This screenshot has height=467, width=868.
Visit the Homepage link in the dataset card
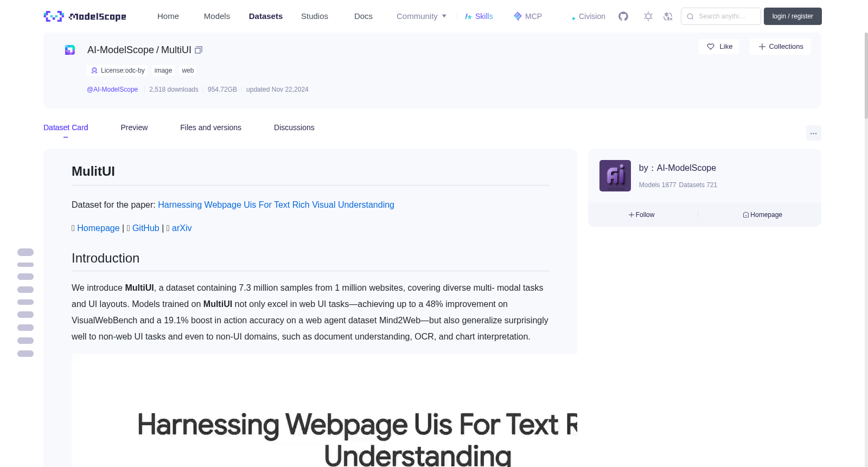coord(98,228)
